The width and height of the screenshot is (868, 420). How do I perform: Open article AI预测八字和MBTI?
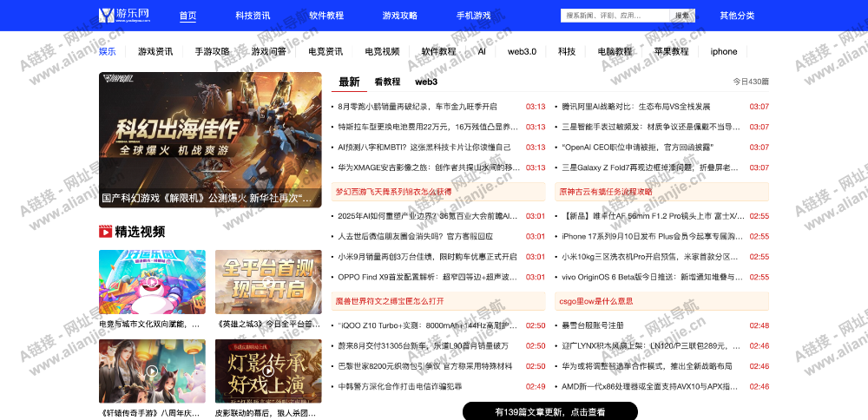pos(424,148)
